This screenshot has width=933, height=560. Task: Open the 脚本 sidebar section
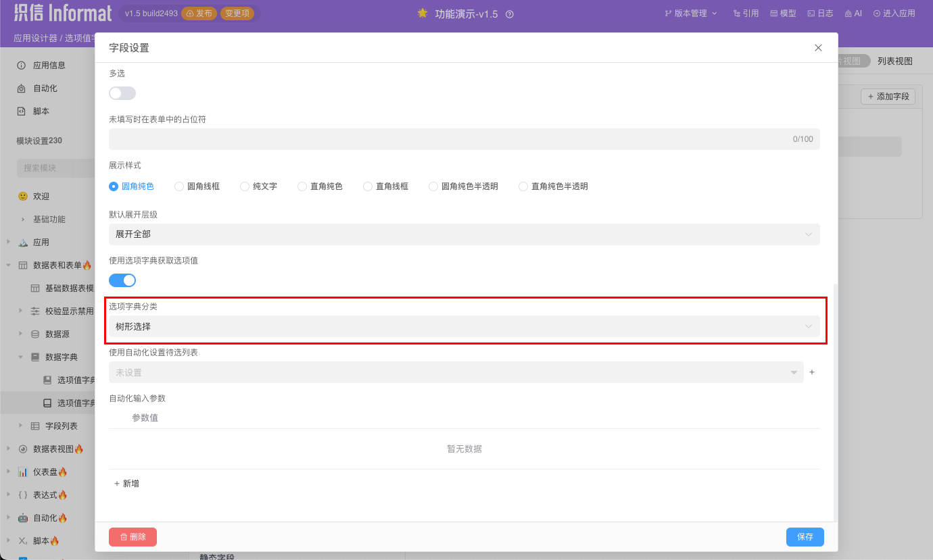click(x=41, y=111)
